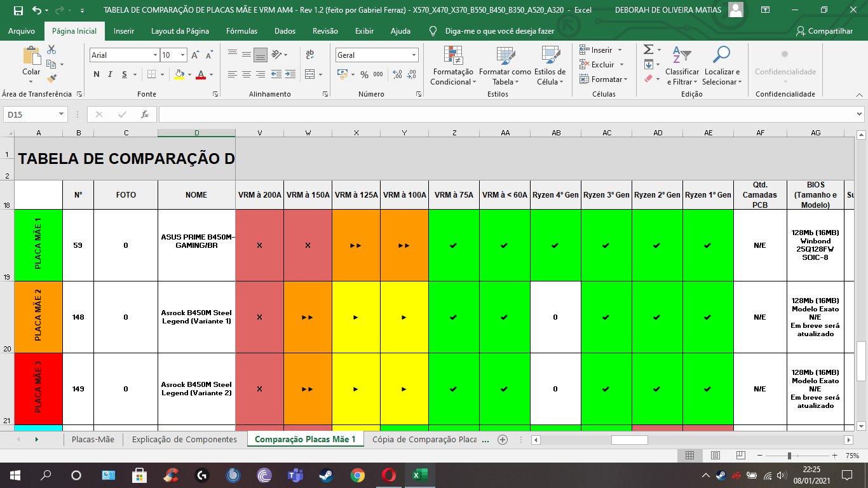This screenshot has height=488, width=868.
Task: Select cell ASUS PRIME B450M-GAMING/BR
Action: [196, 245]
